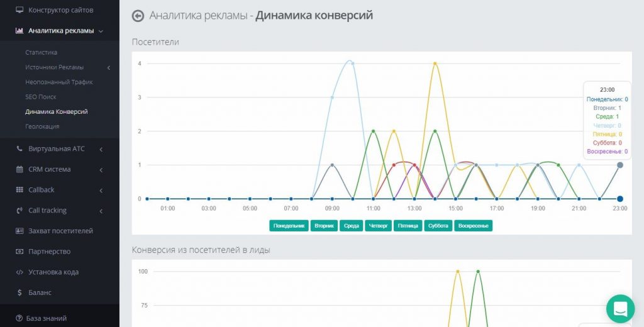
Task: Click the yellow peak point at 14:00
Action: click(435, 64)
